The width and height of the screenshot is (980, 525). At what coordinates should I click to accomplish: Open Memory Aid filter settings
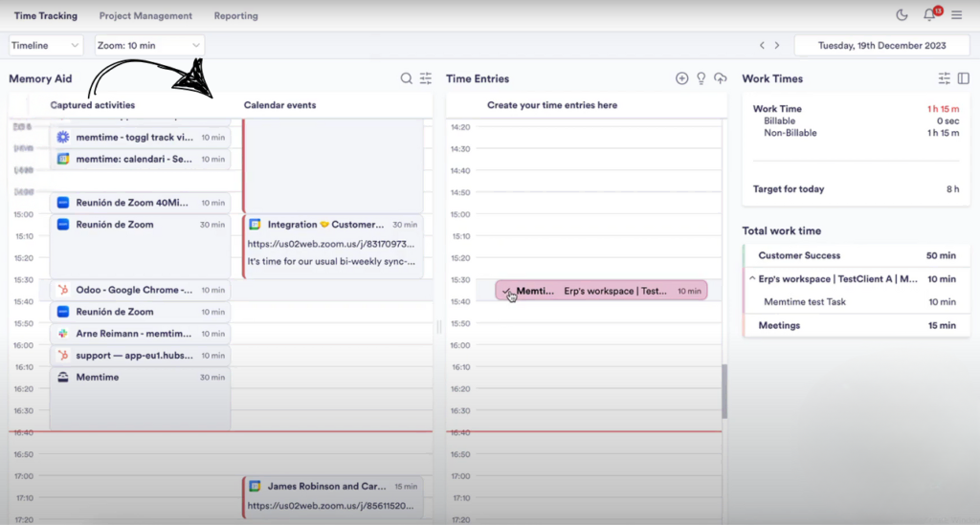pyautogui.click(x=426, y=78)
